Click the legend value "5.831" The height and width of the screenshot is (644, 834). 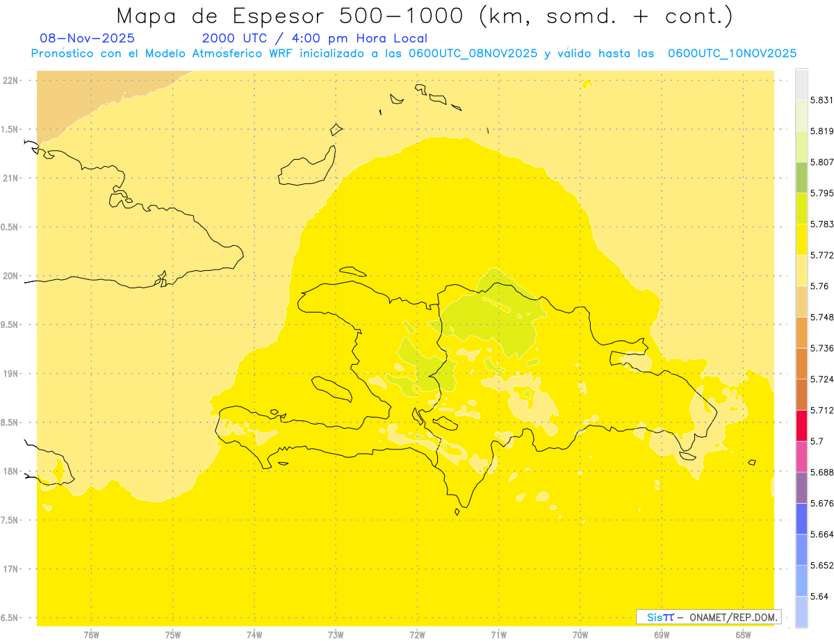(x=821, y=100)
